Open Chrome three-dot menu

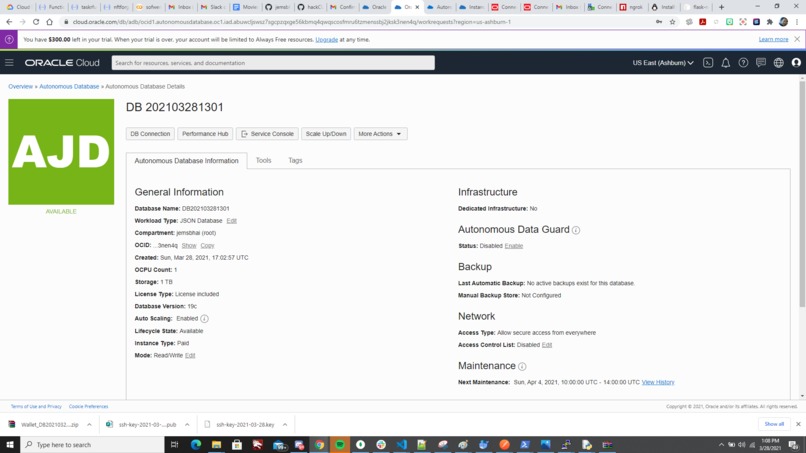(797, 22)
